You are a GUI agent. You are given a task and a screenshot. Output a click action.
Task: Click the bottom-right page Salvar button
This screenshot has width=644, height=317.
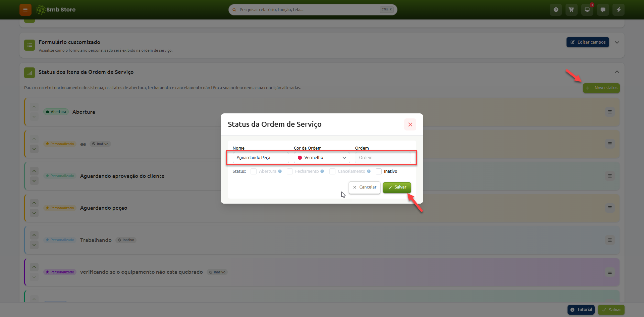pos(611,310)
